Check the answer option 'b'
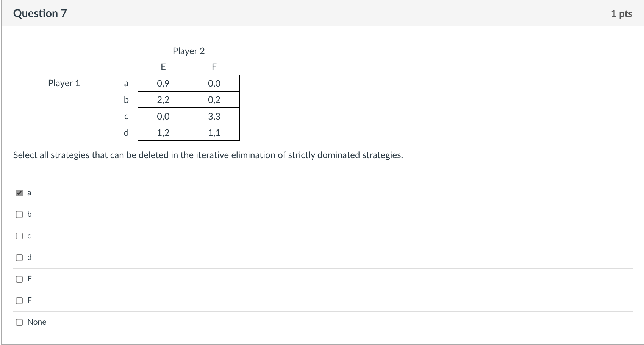Viewport: 644px width, 345px height. 19,214
